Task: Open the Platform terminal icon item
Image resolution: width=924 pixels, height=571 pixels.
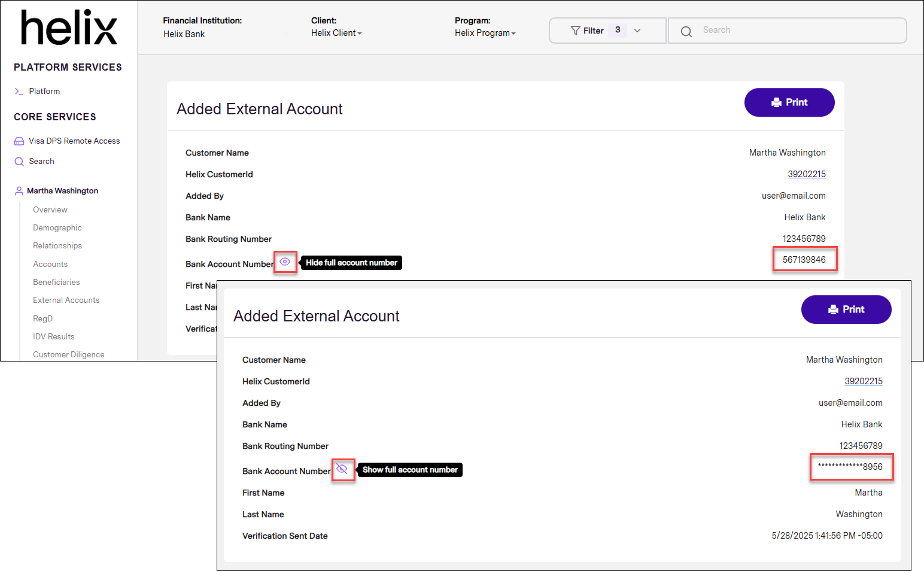Action: (x=19, y=92)
